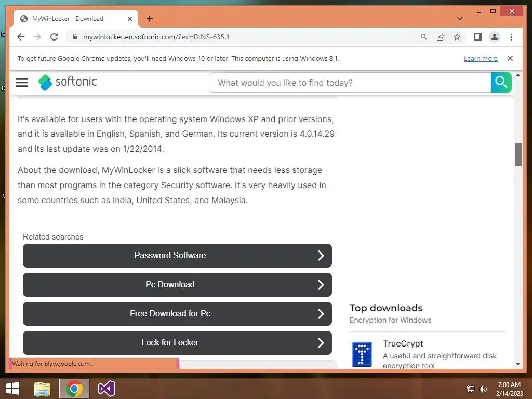The width and height of the screenshot is (532, 399).
Task: Close the MyWinLocker tab
Action: tap(129, 19)
